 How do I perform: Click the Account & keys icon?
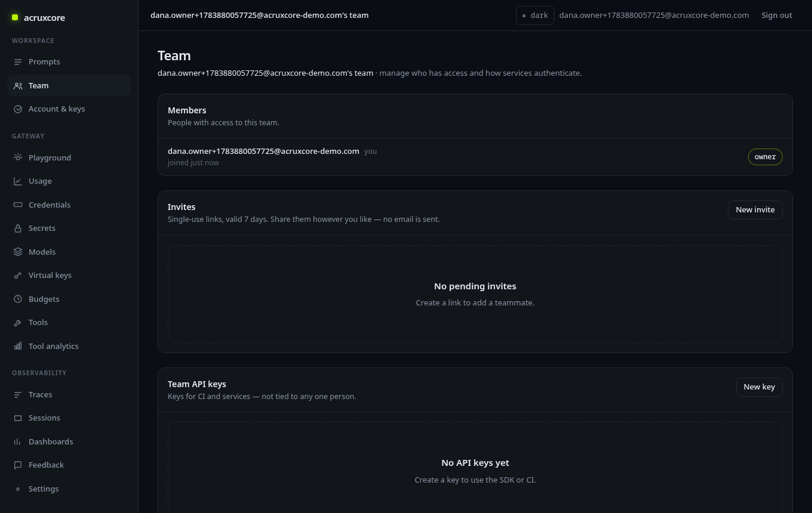click(18, 109)
